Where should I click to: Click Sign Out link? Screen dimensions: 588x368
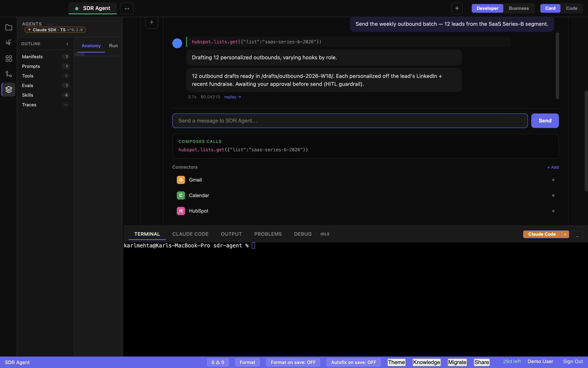click(573, 362)
